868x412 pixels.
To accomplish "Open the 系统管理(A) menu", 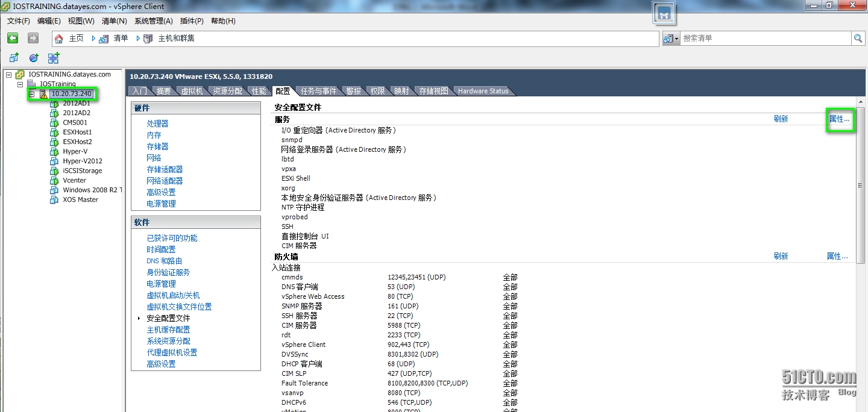I will (x=153, y=21).
